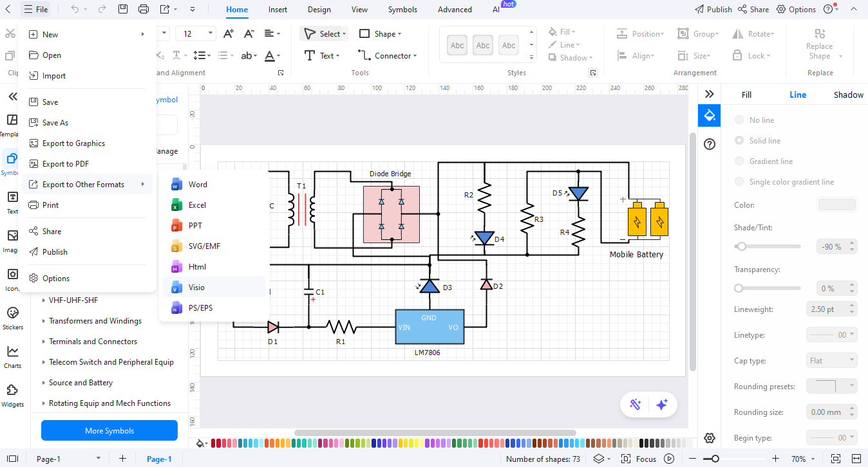Open the Stickers sidebar panel
Screen dimensions: 868x467
(x=12, y=318)
